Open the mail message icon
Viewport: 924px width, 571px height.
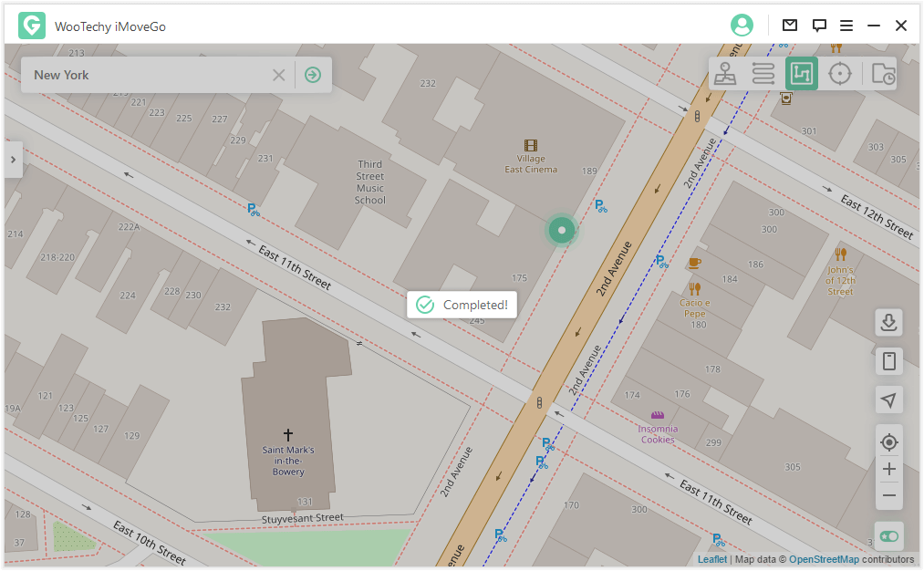pos(790,26)
